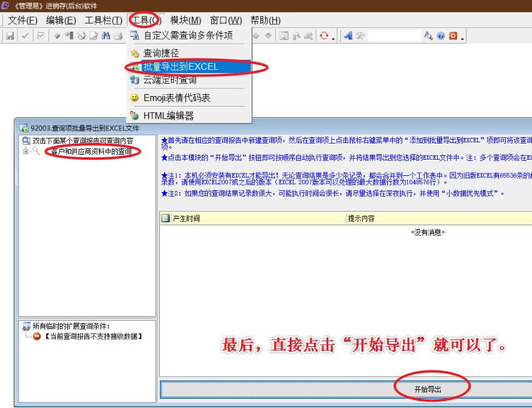The width and height of the screenshot is (532, 408).
Task: Choose Emoji表情代码表 from the menu
Action: [177, 98]
